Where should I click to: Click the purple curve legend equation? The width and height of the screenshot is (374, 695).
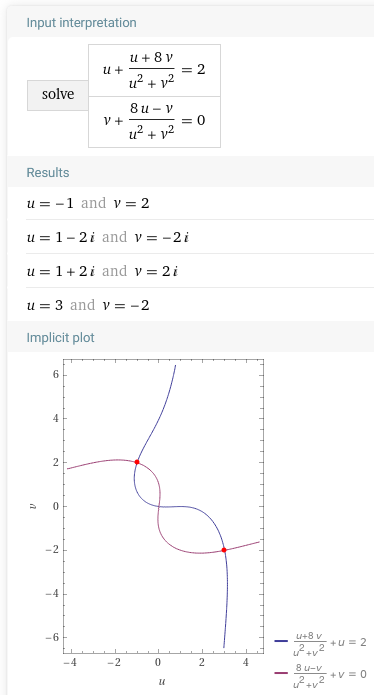click(330, 674)
